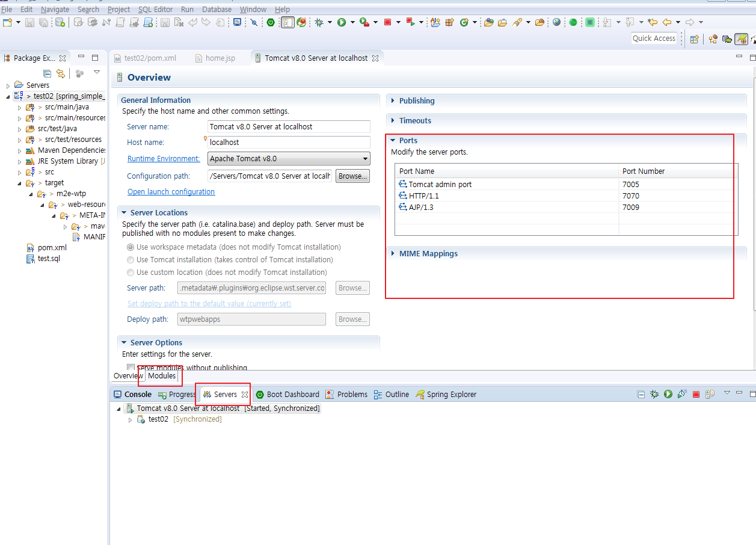Open the Window menu
Screen dimensions: 756x545
coord(253,9)
